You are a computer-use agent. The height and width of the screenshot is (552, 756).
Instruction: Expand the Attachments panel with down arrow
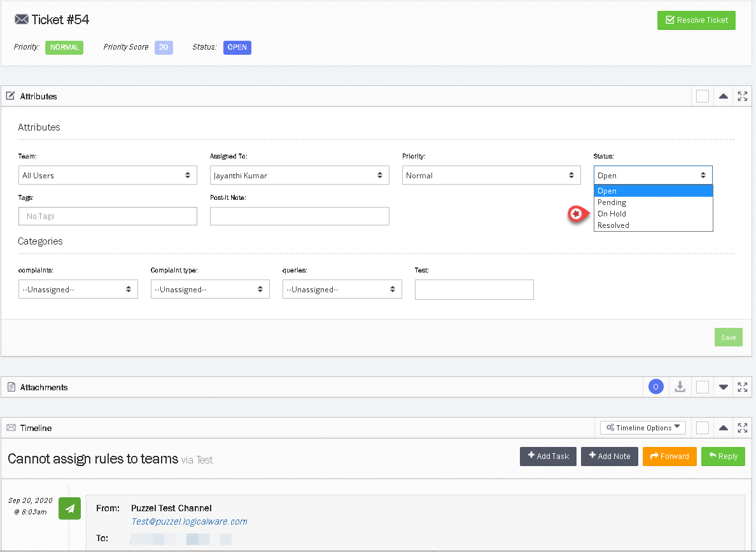point(723,387)
